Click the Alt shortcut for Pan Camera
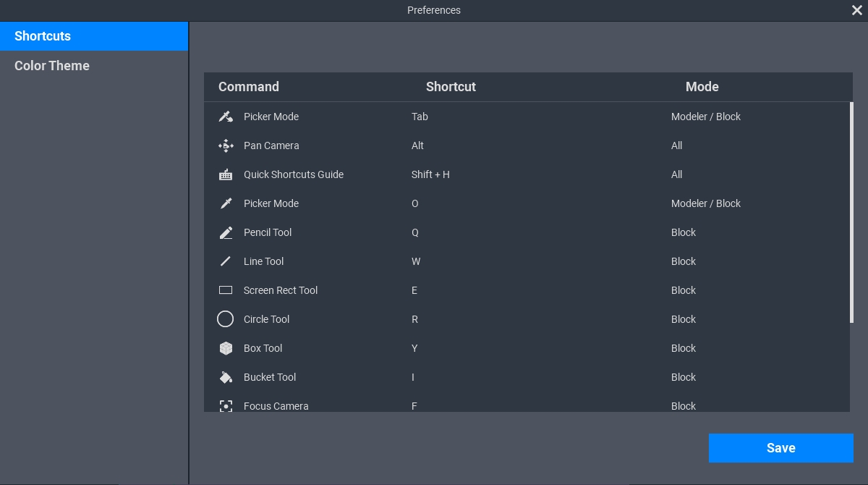 (417, 145)
